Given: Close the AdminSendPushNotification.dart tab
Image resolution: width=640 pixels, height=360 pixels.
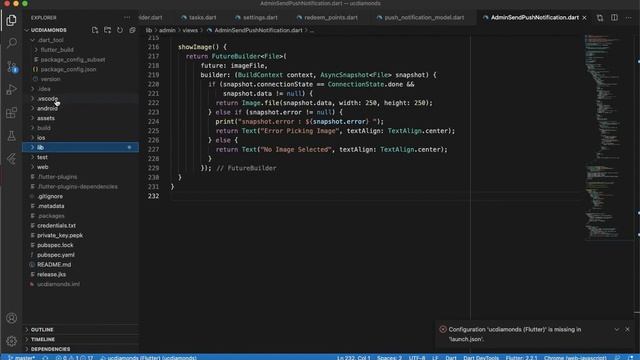Looking at the screenshot, I should pos(584,18).
